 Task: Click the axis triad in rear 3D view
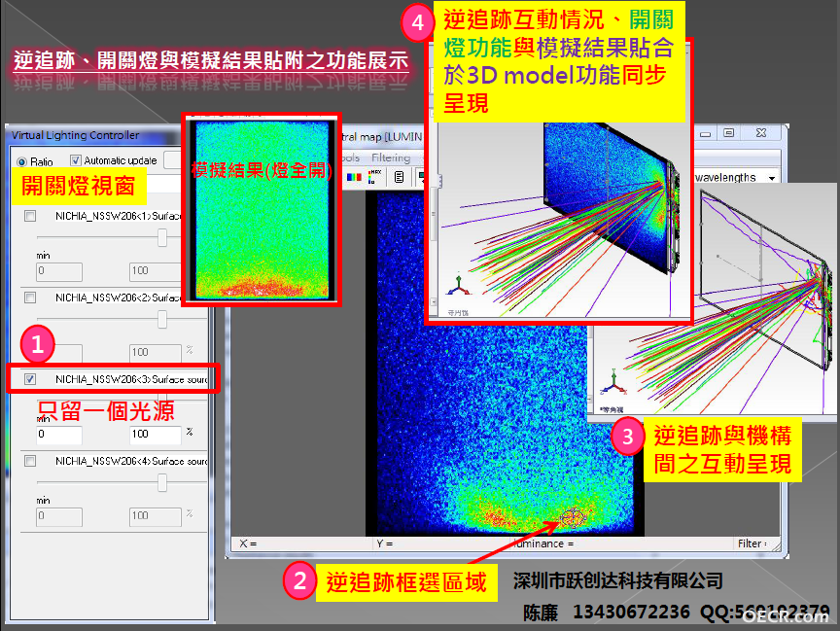613,382
